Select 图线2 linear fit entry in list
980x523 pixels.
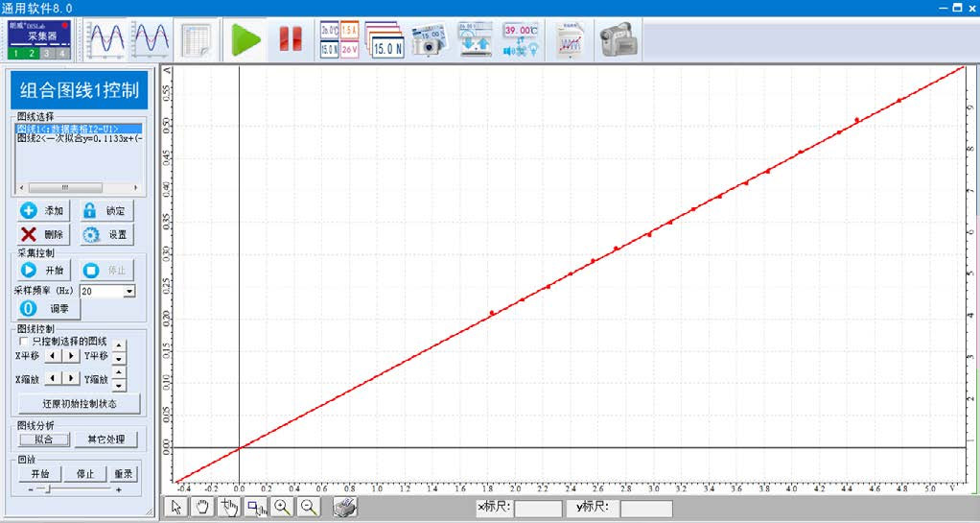point(79,138)
